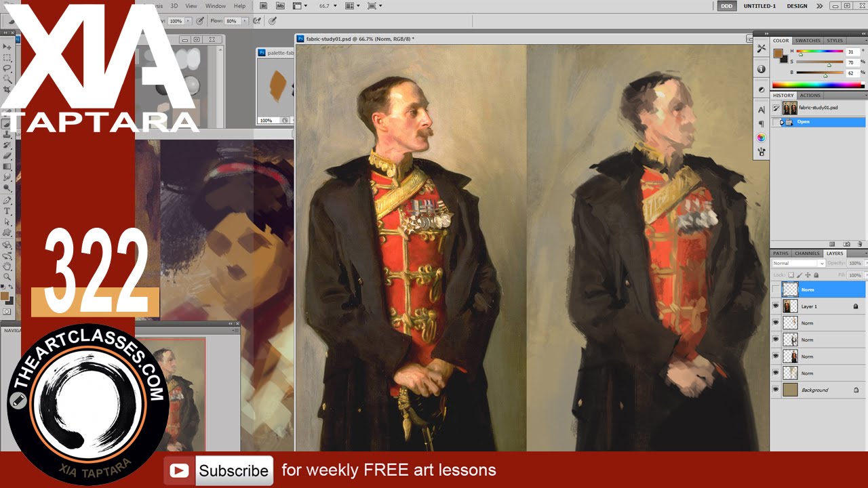868x488 pixels.
Task: Switch to the DESIGN workspace
Action: (797, 5)
